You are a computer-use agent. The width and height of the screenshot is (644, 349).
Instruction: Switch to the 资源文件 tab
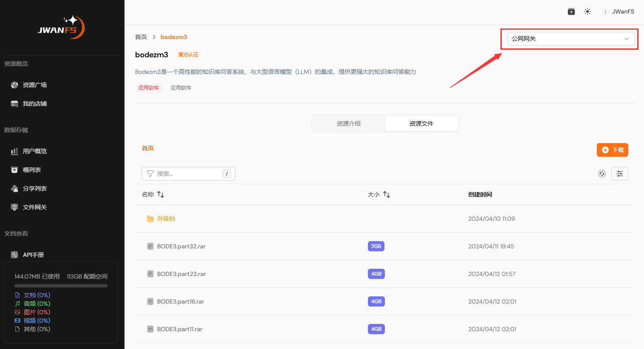coord(421,124)
